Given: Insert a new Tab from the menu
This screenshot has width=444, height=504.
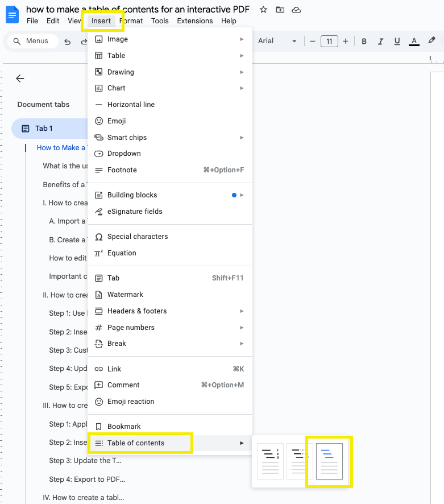Looking at the screenshot, I should (x=170, y=278).
